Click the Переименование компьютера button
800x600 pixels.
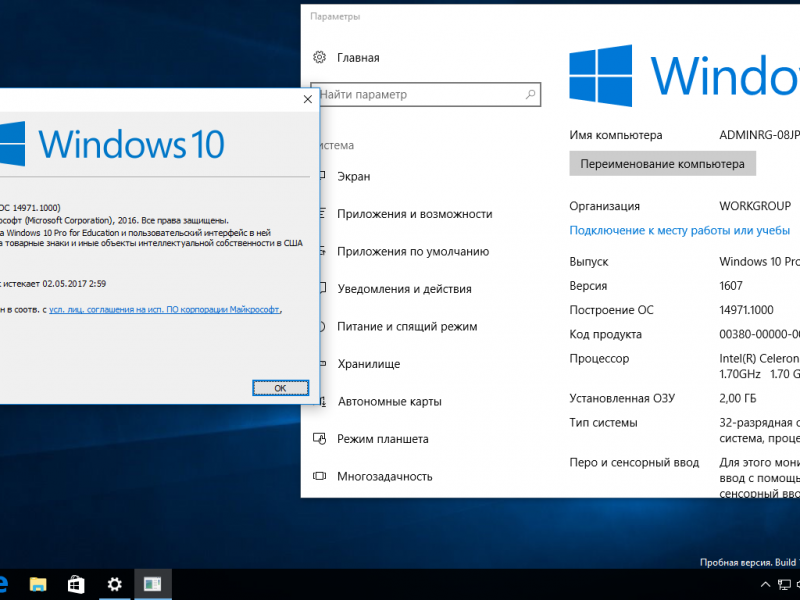click(662, 164)
